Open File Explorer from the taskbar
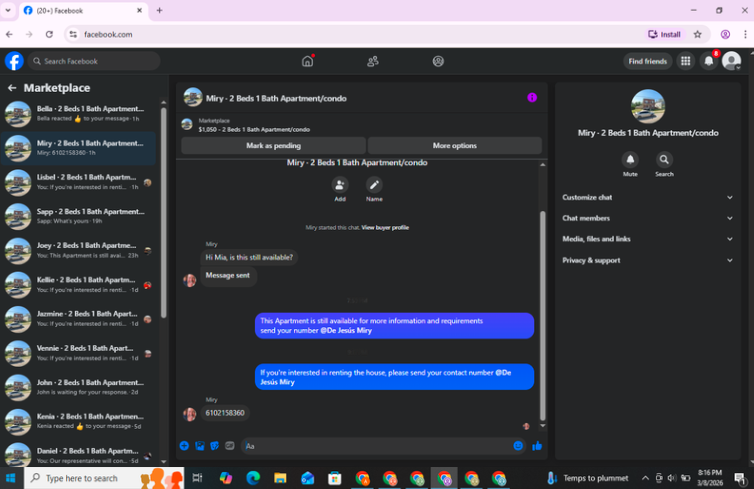754x489 pixels. click(x=280, y=478)
